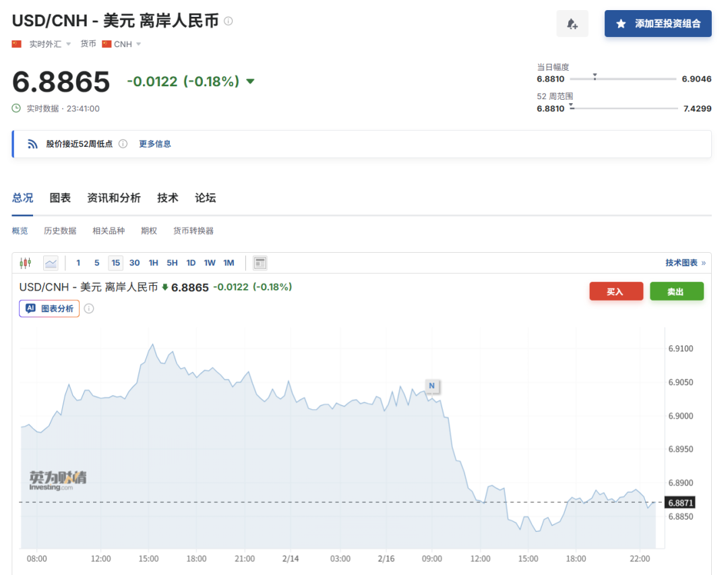Screen dimensions: 728x575
Task: Click the info icon beside USD/CNH title
Action: [x=229, y=21]
